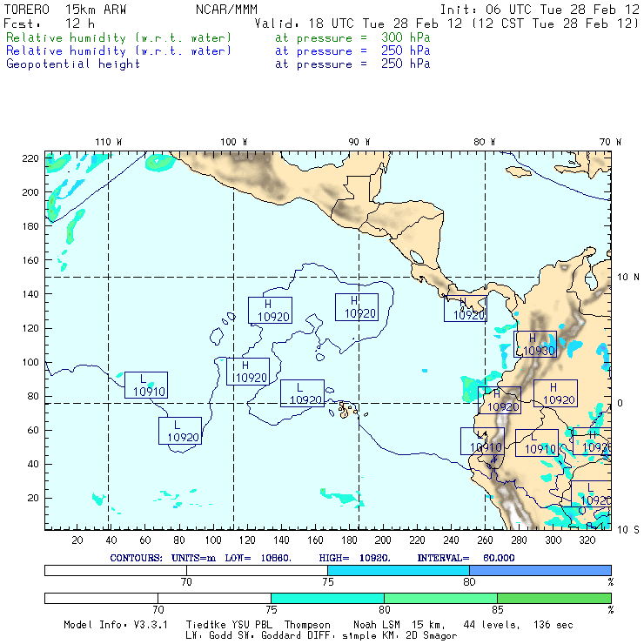Image resolution: width=644 pixels, height=644 pixels.
Task: Click the "NCAR/MMM" header label
Action: click(227, 10)
